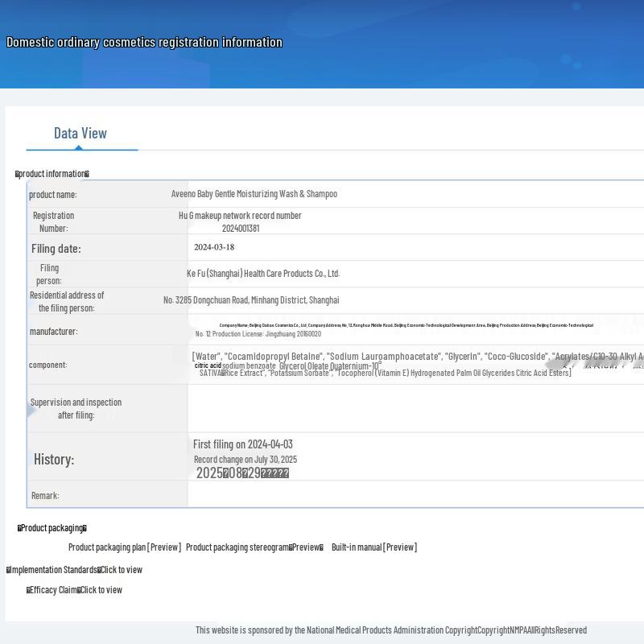
Task: Click the history entry starting '2025'
Action: click(242, 473)
